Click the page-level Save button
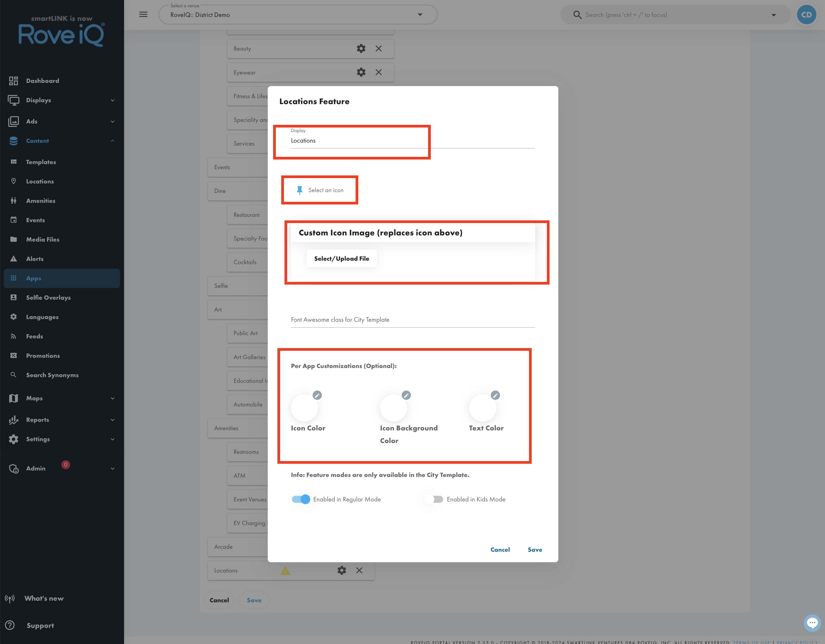This screenshot has width=825, height=644. (254, 600)
